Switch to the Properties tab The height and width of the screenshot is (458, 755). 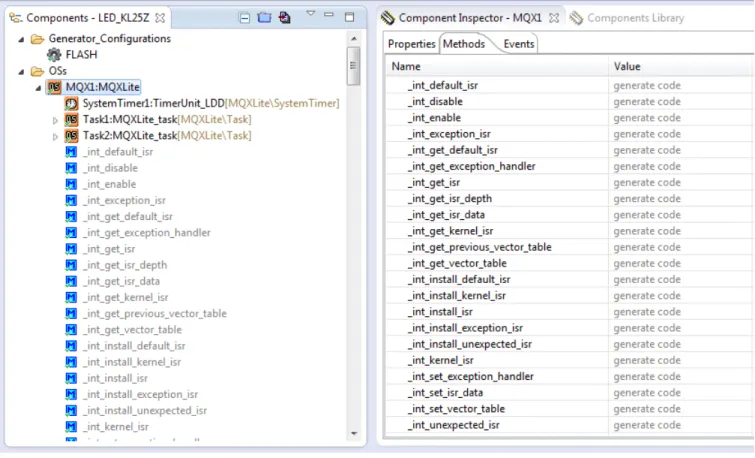click(411, 44)
